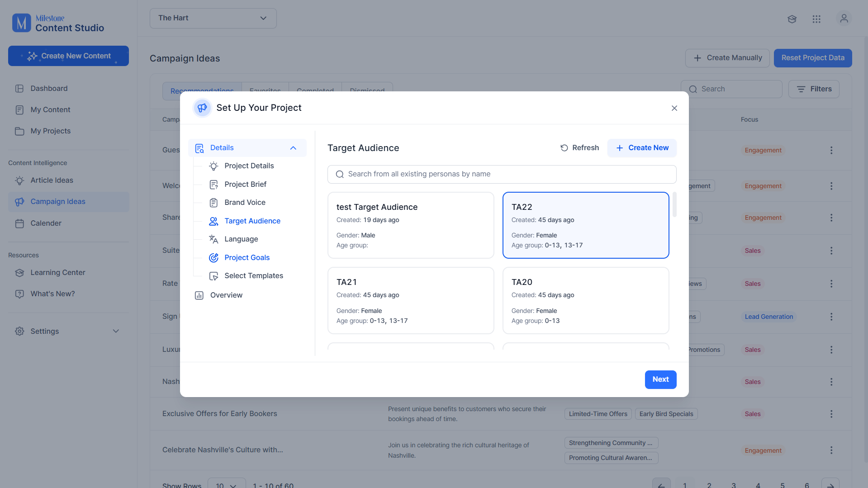Open Language step
The image size is (868, 488).
(241, 239)
